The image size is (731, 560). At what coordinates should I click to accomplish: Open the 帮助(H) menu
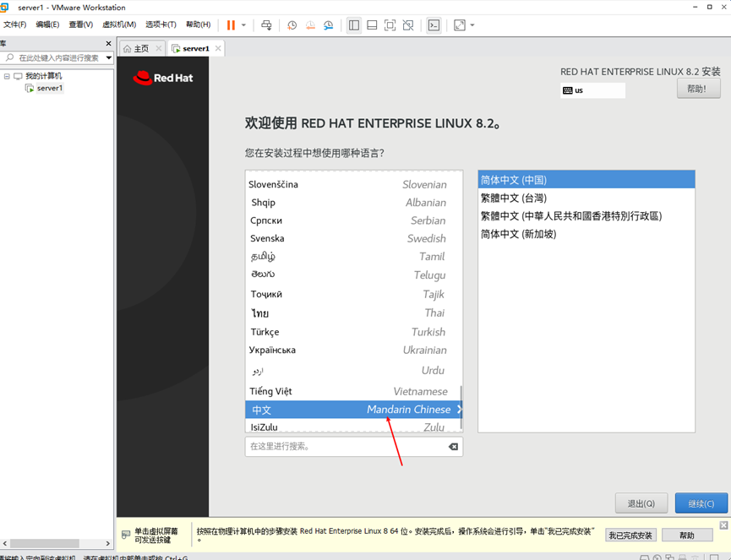198,24
